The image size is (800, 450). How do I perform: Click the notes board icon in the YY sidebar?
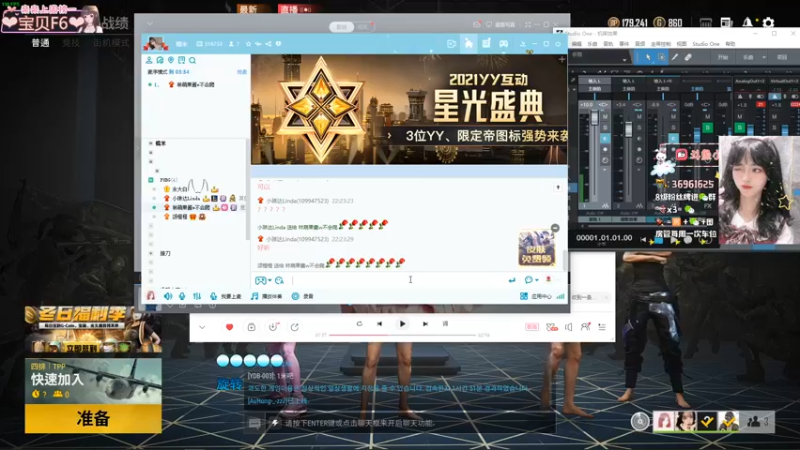182,60
